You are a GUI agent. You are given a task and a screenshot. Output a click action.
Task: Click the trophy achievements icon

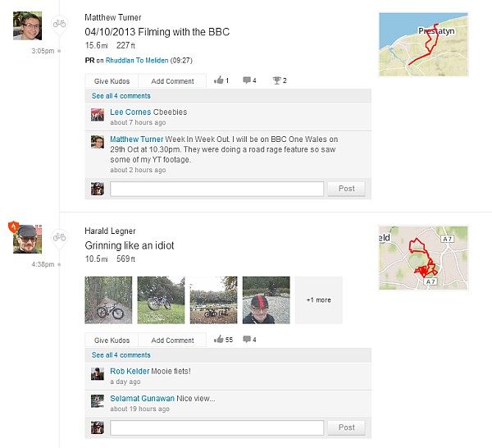pos(277,81)
